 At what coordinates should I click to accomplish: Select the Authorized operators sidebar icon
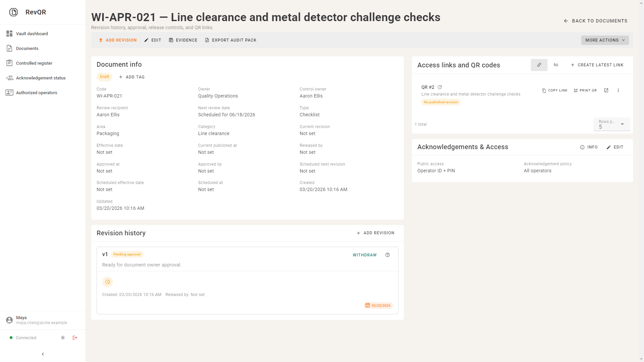(x=10, y=93)
